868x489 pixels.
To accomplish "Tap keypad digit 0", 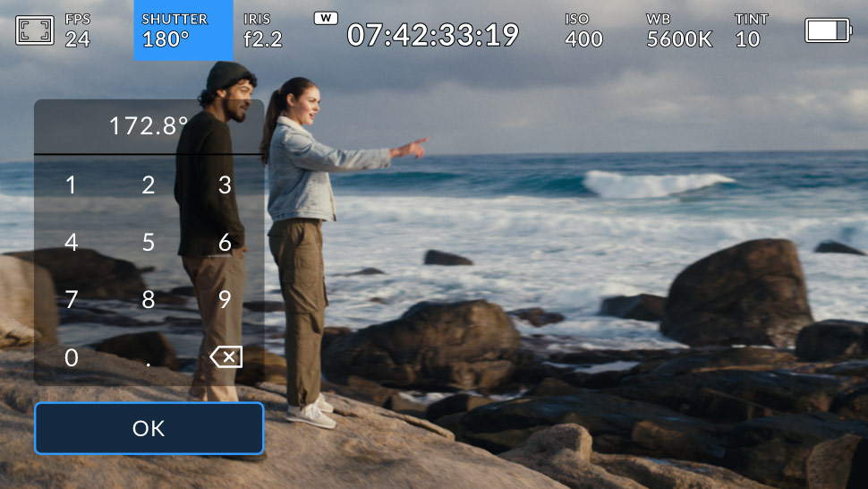I will (x=71, y=357).
